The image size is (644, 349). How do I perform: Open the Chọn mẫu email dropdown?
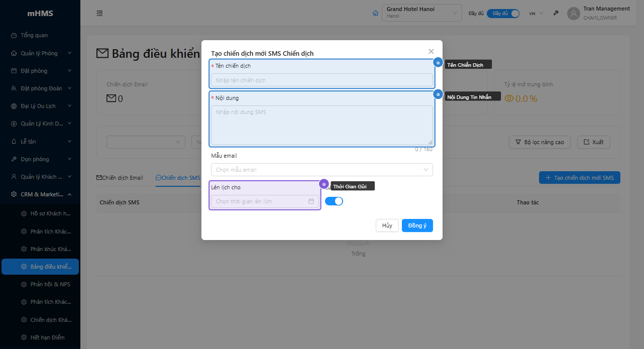321,170
